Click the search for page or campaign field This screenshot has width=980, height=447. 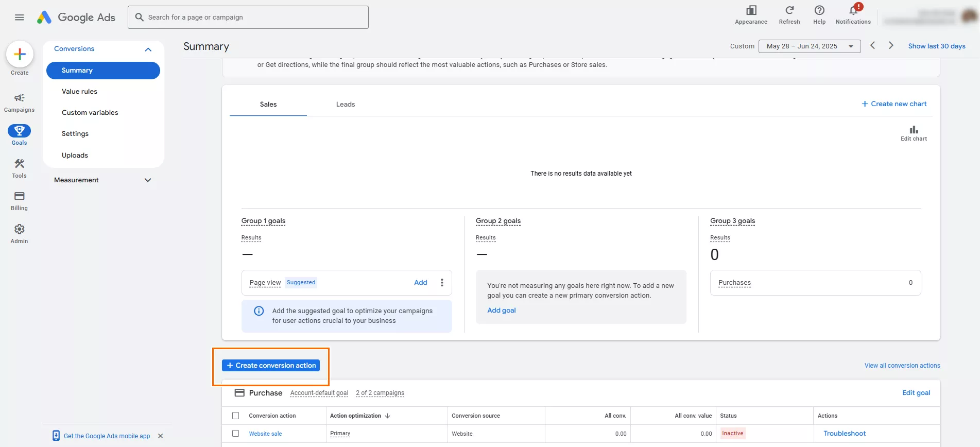click(x=248, y=18)
